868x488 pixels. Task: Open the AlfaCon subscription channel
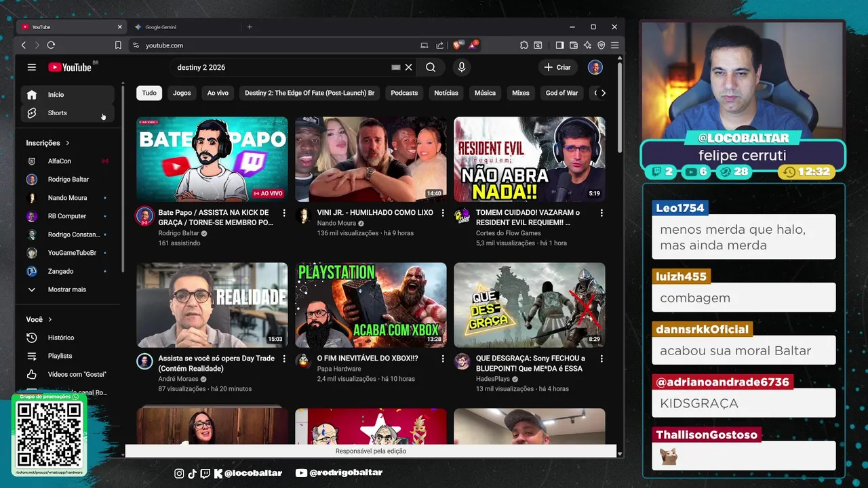click(x=67, y=161)
